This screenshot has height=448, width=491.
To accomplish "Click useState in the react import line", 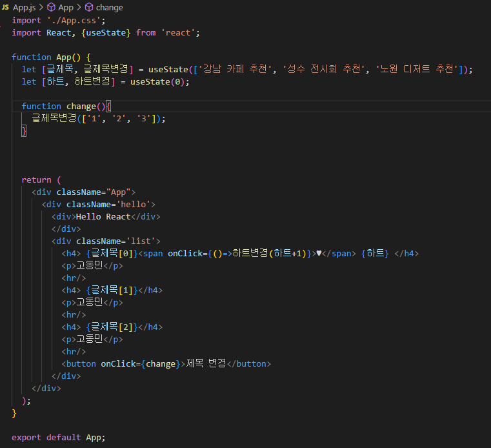I will coord(106,33).
